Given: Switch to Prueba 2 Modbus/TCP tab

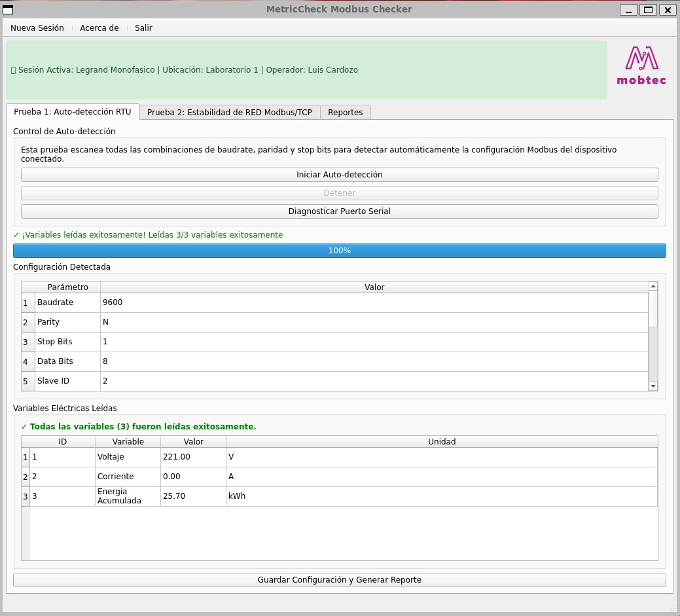Looking at the screenshot, I should pyautogui.click(x=229, y=113).
